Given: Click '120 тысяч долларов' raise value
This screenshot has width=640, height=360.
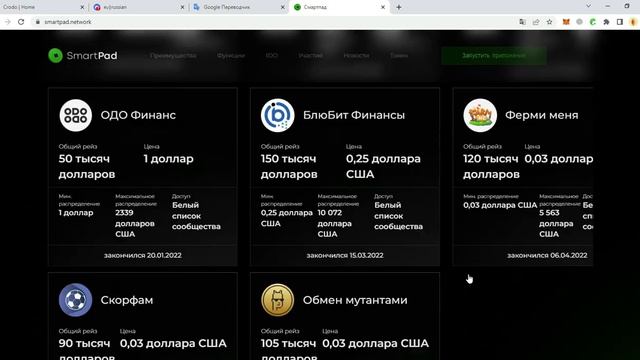Looking at the screenshot, I should (491, 167).
